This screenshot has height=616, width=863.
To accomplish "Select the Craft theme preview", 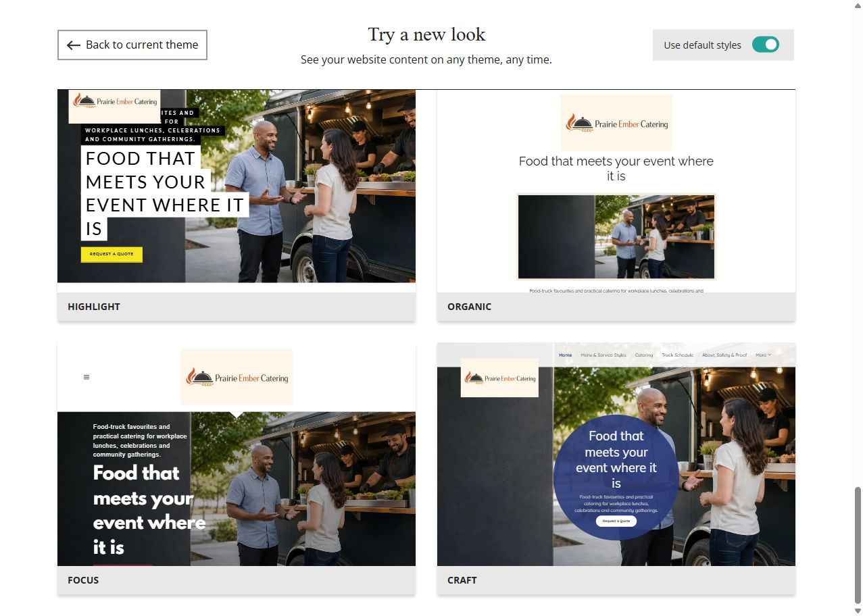I will coord(616,455).
